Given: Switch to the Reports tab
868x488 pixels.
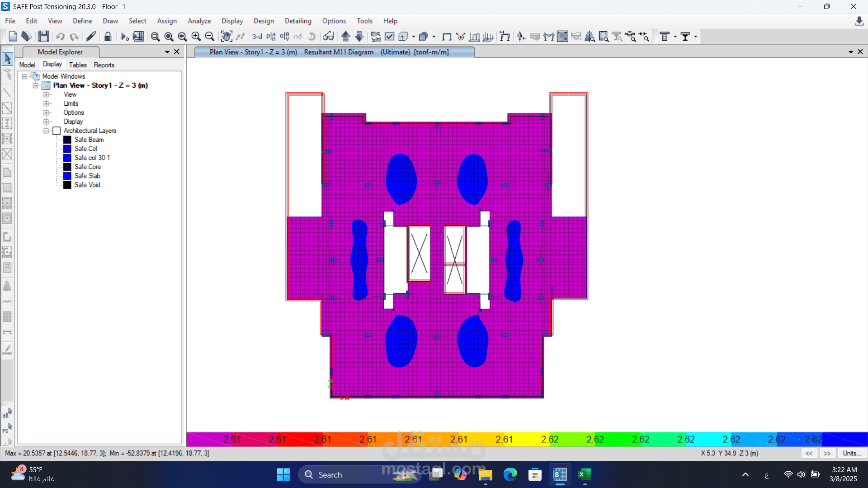Looking at the screenshot, I should pos(104,65).
